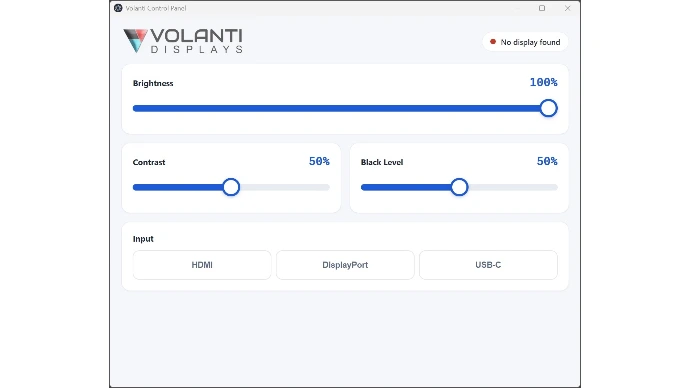This screenshot has width=690, height=388.
Task: Click the Black Level slider thumb
Action: (459, 187)
